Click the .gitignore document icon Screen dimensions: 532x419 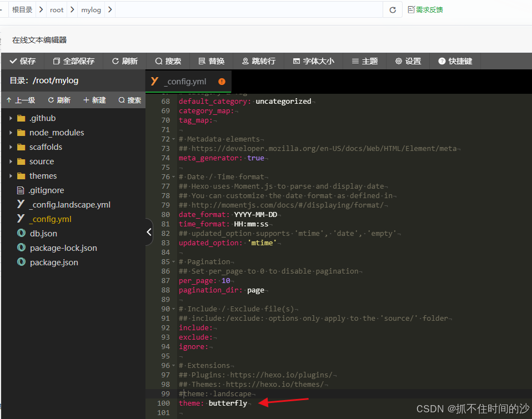point(21,190)
